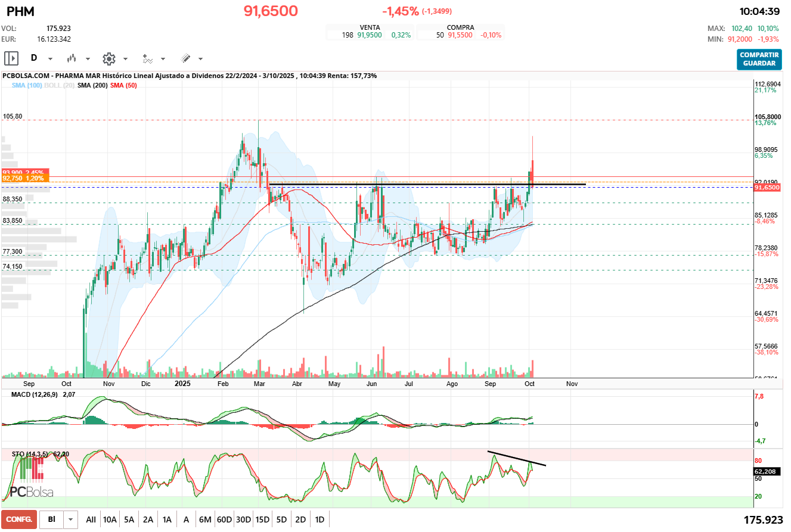Open the chart type dropdown arrow

(x=88, y=59)
